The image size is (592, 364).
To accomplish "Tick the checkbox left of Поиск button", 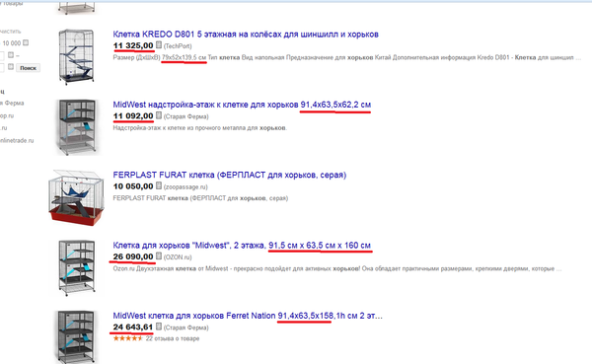I will click(11, 67).
